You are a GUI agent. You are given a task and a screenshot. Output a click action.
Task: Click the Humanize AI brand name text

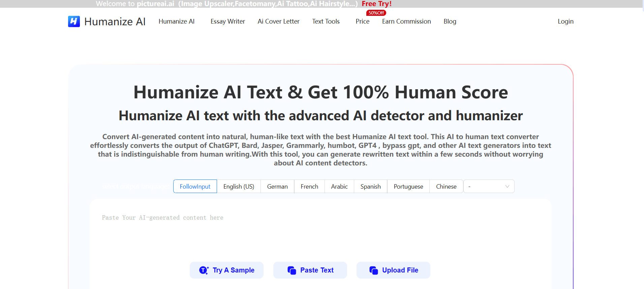(115, 22)
